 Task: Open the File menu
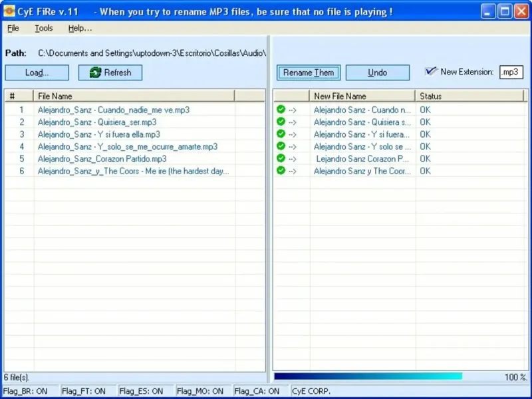point(13,28)
